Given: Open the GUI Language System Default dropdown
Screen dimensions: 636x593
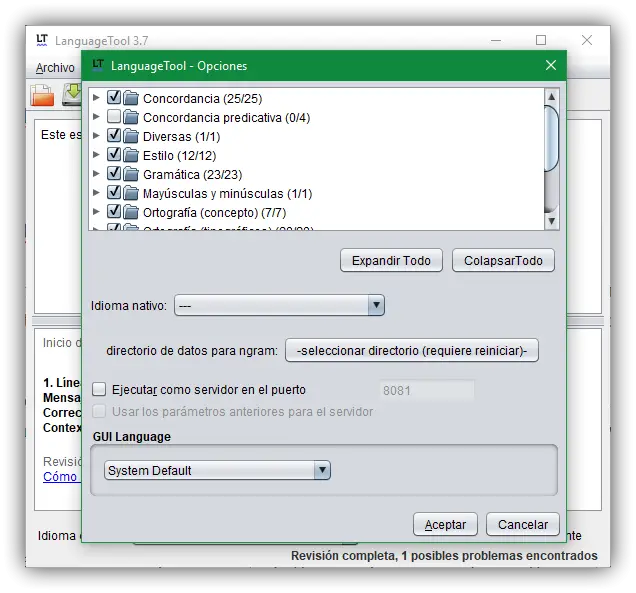Looking at the screenshot, I should (x=217, y=471).
